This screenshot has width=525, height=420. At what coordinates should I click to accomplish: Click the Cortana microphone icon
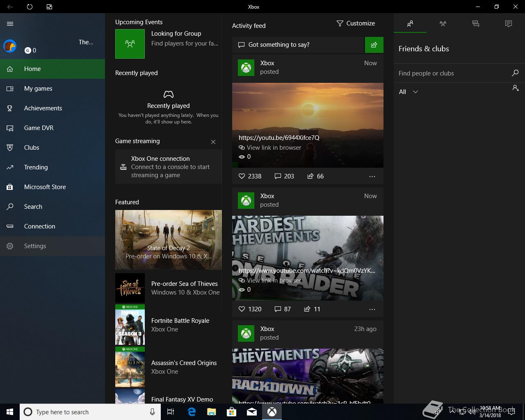(152, 412)
